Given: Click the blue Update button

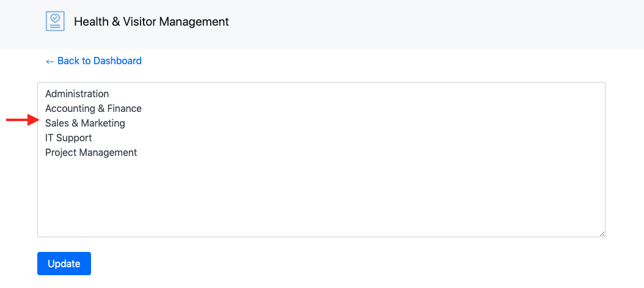Looking at the screenshot, I should tap(64, 264).
